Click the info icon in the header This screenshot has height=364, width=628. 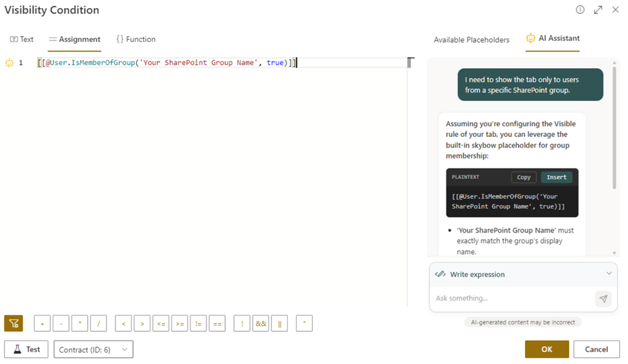tap(580, 10)
